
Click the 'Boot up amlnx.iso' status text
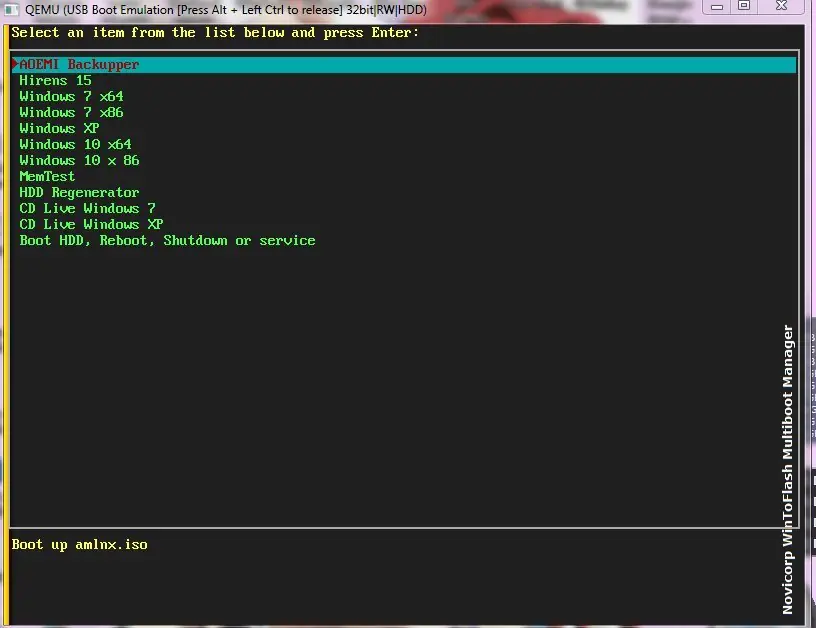(x=80, y=545)
